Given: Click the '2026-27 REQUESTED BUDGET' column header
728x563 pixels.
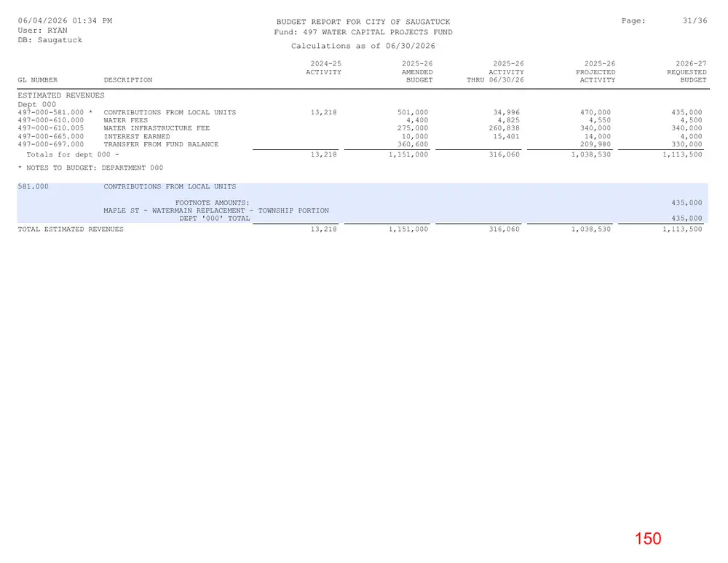Looking at the screenshot, I should point(687,72).
